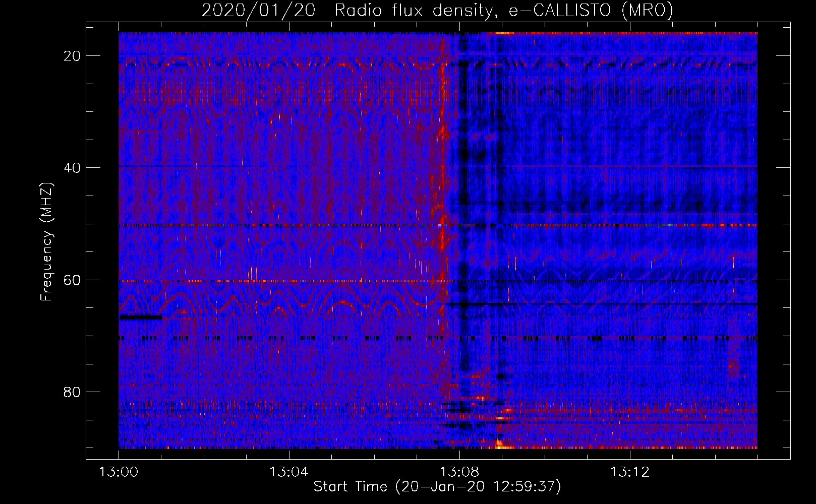Click the '13:00' time tick label

pyautogui.click(x=119, y=472)
